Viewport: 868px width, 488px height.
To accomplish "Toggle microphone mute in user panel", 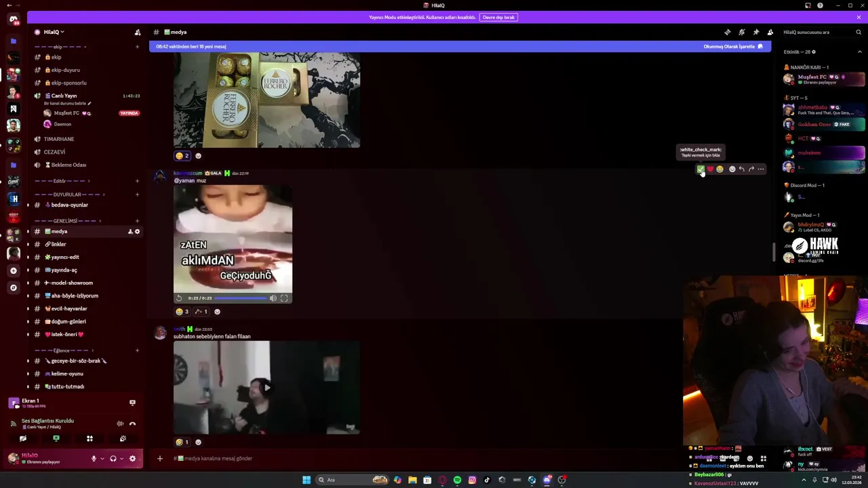I will point(94,458).
